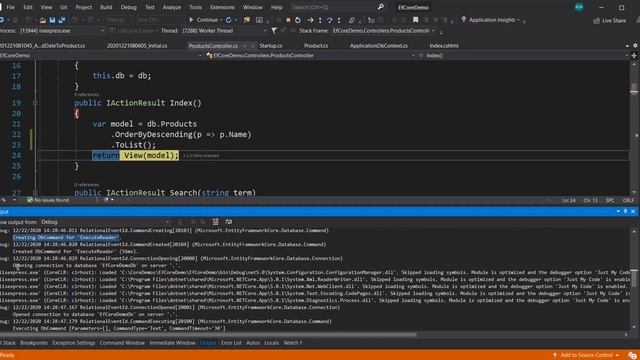Restart debugging with the circular arrow icon
Image resolution: width=640 pixels, height=360 pixels.
click(298, 20)
